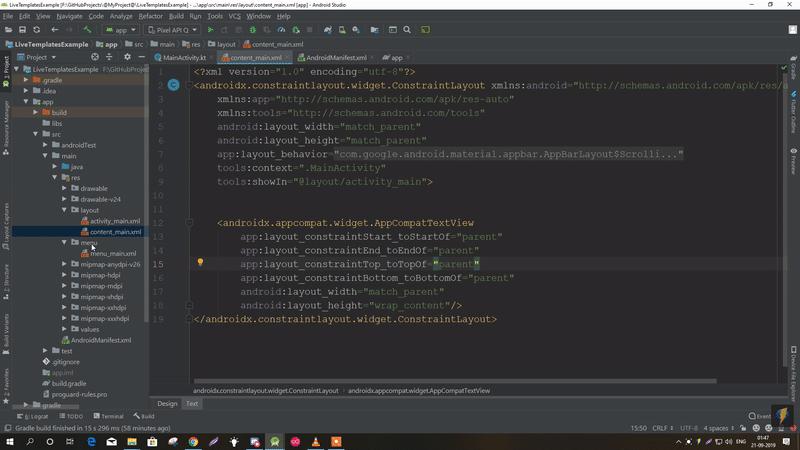Open the Build Variants side tab
The width and height of the screenshot is (800, 450).
coord(6,334)
